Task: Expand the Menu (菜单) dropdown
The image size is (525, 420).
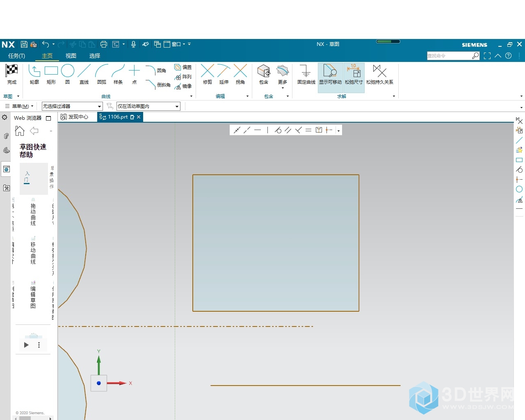Action: (19, 106)
